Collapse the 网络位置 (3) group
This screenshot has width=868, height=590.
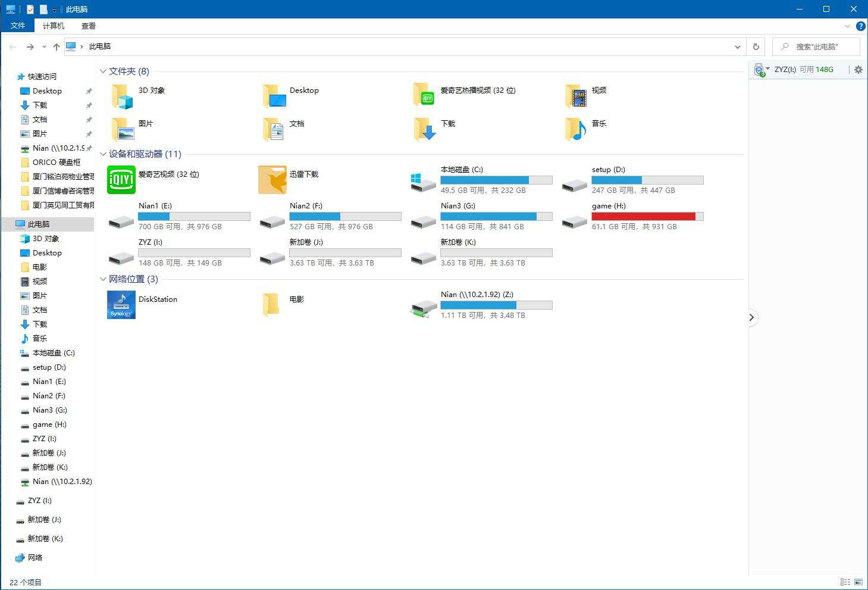tap(103, 279)
